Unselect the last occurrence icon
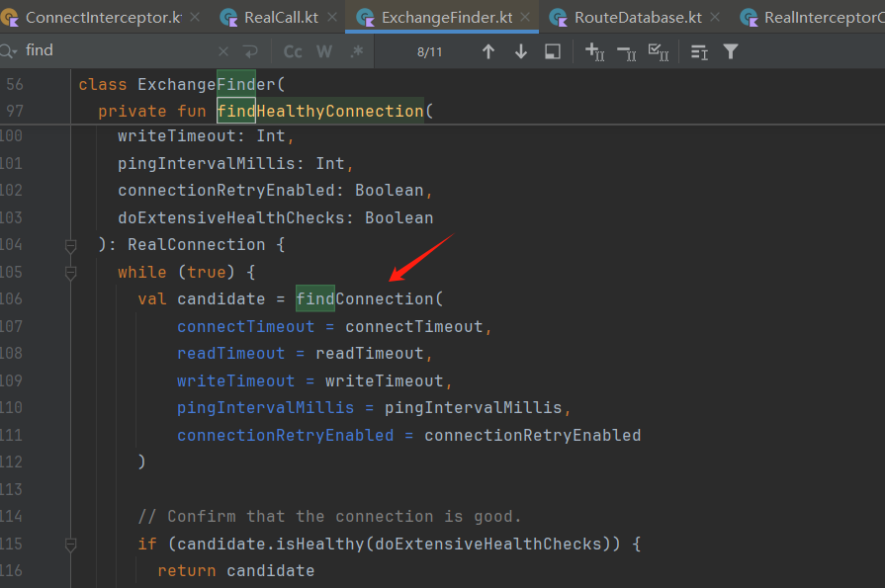 [x=627, y=52]
